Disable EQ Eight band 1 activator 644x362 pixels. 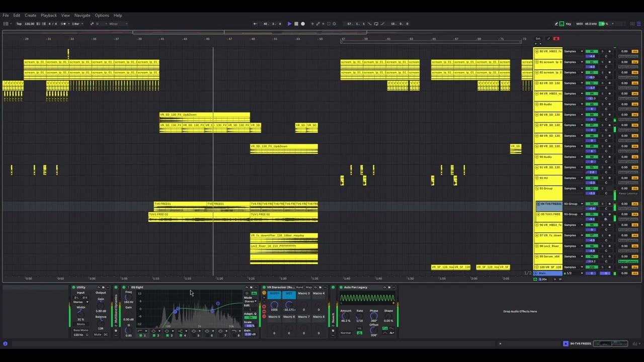140,335
